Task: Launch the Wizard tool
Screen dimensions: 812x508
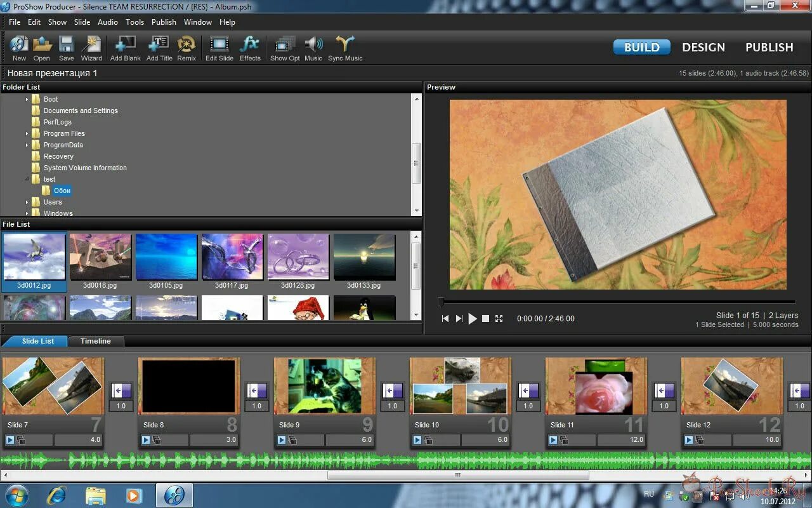Action: (91, 48)
